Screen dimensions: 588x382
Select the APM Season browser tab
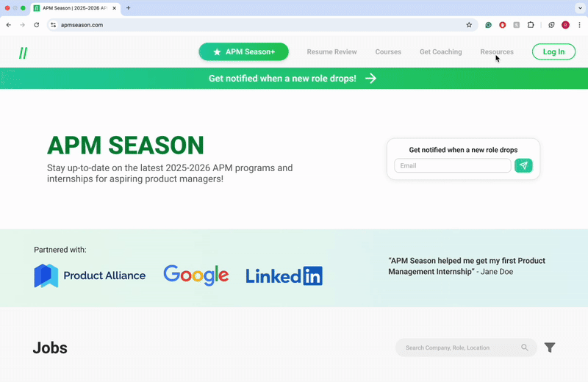click(75, 8)
